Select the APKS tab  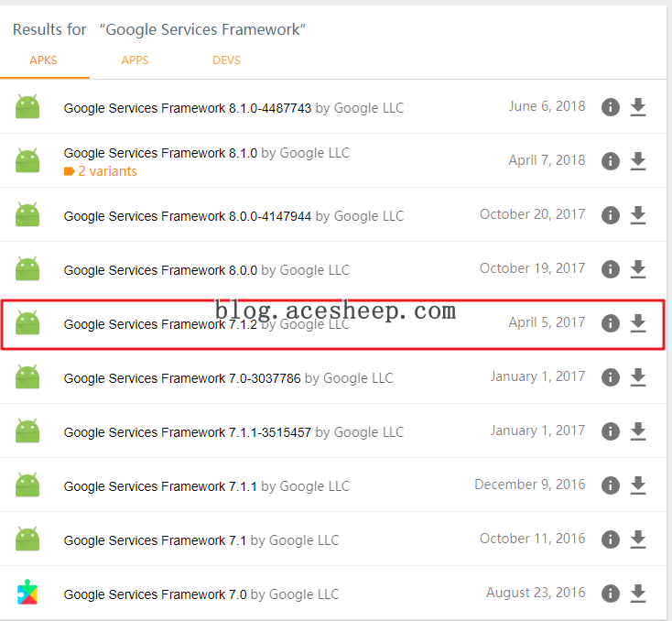tap(43, 60)
